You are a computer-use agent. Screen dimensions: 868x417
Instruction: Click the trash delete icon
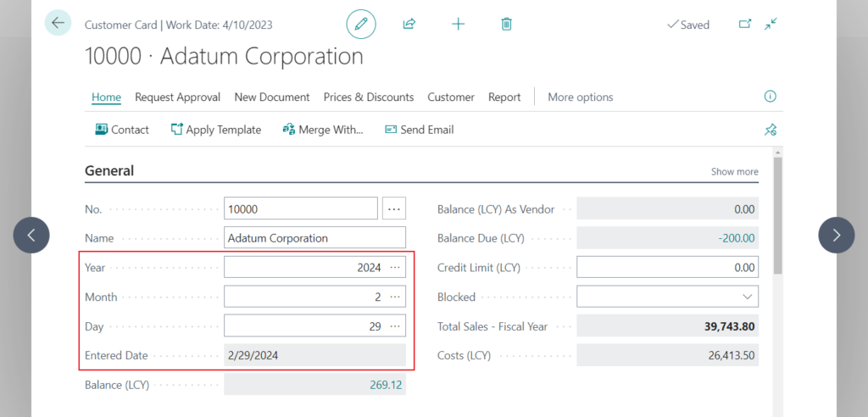pyautogui.click(x=506, y=24)
